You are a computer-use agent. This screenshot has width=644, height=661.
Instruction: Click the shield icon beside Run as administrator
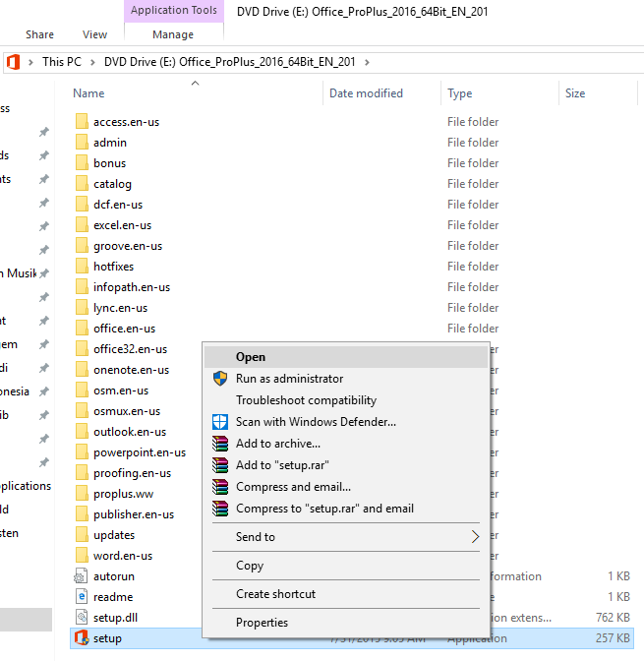point(220,379)
